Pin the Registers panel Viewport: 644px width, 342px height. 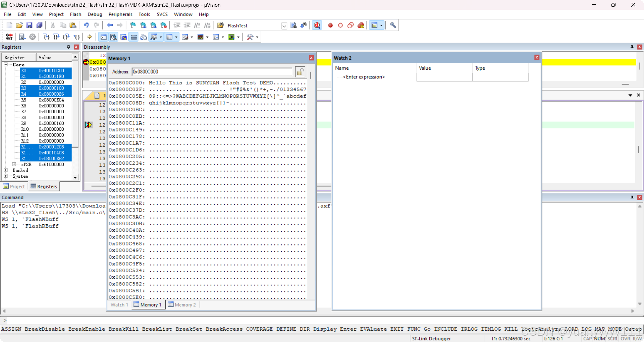coord(68,47)
